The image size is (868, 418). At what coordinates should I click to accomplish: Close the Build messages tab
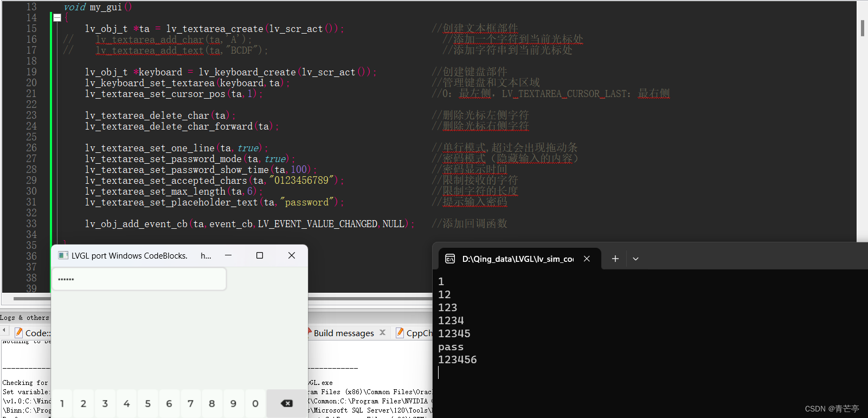point(382,332)
